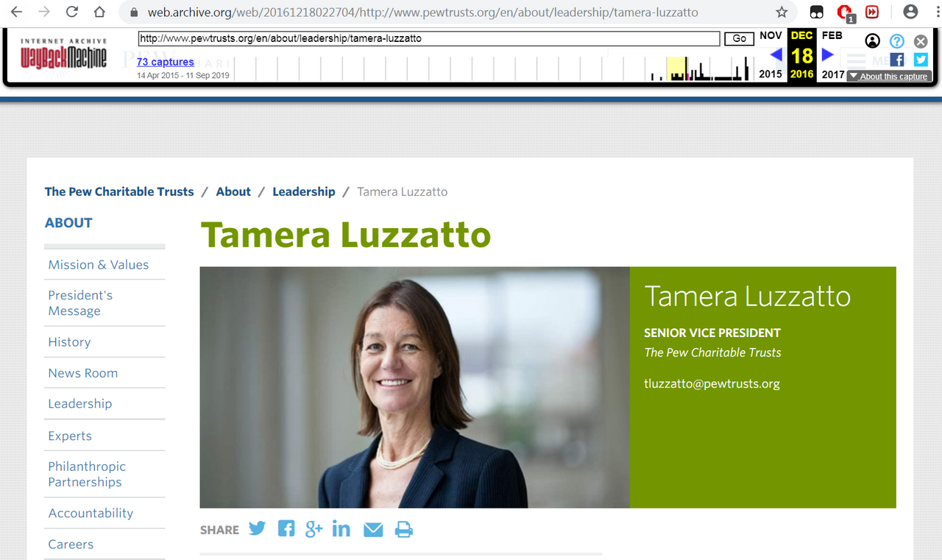Open the 73 captures link
This screenshot has width=942, height=560.
pyautogui.click(x=166, y=62)
